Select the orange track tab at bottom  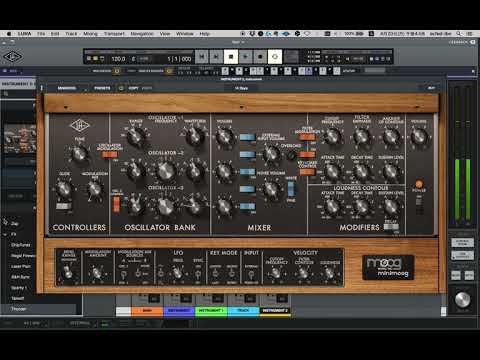click(147, 311)
